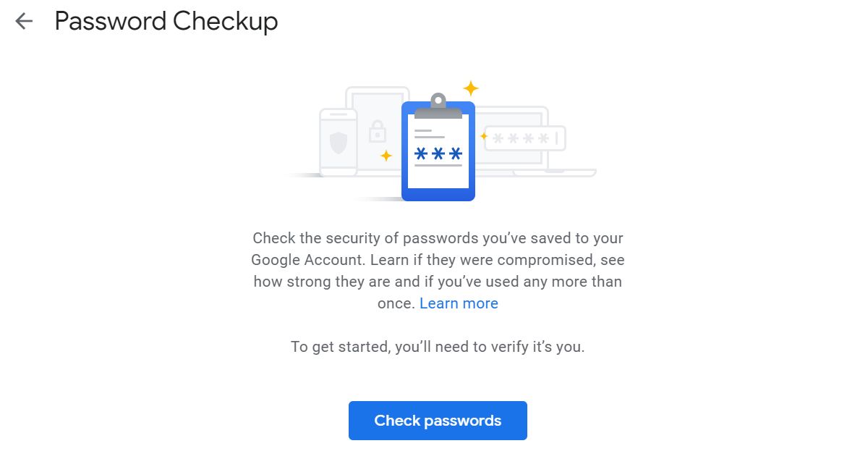Click the blue asterisks on the clipboard
This screenshot has width=868, height=459.
[438, 153]
